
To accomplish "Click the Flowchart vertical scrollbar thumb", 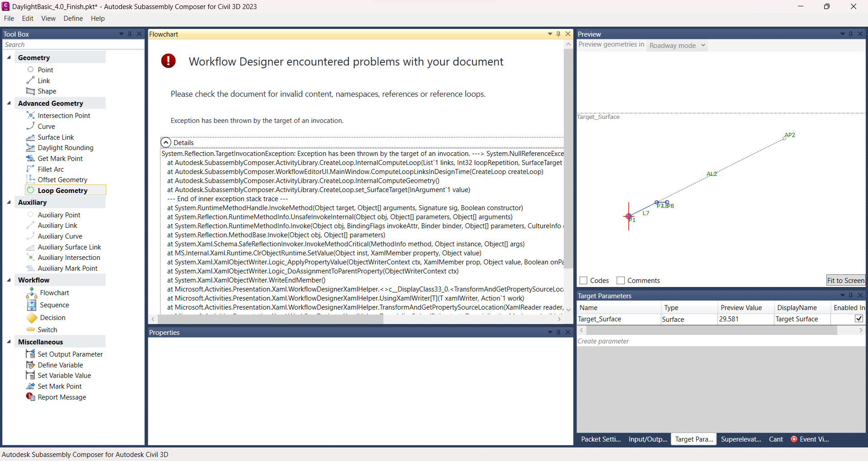I will click(x=568, y=159).
